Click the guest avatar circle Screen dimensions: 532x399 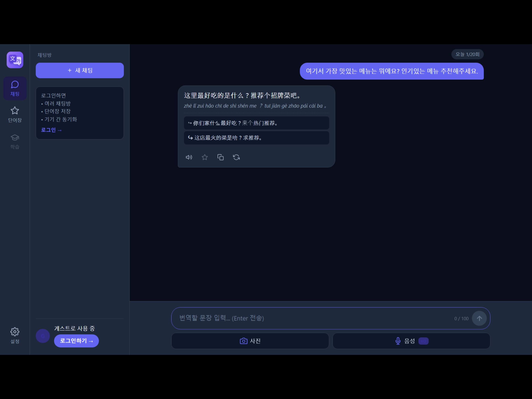pos(43,336)
